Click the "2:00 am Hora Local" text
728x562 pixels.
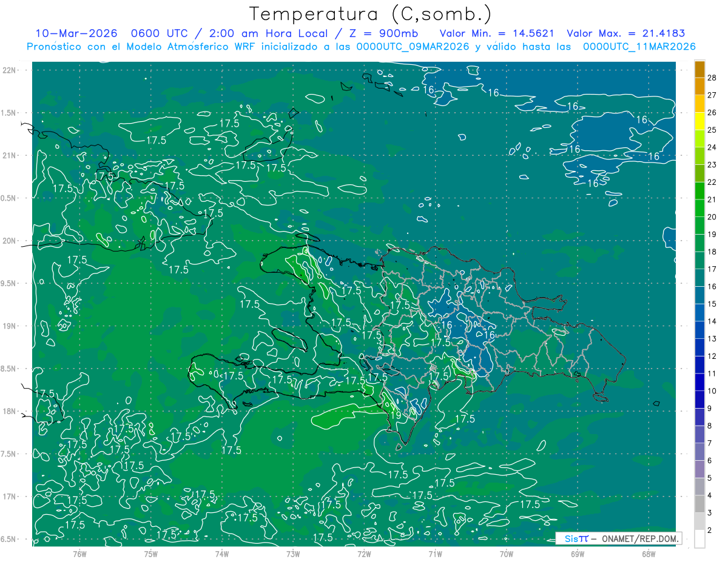pyautogui.click(x=268, y=34)
